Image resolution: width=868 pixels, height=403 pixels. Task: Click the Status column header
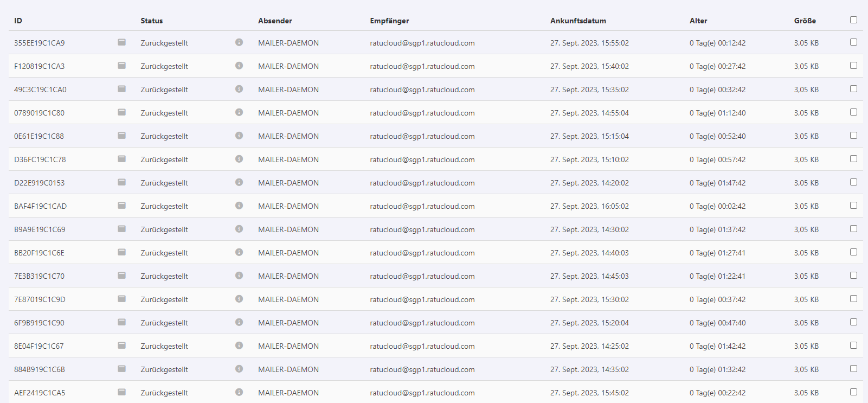click(x=151, y=21)
